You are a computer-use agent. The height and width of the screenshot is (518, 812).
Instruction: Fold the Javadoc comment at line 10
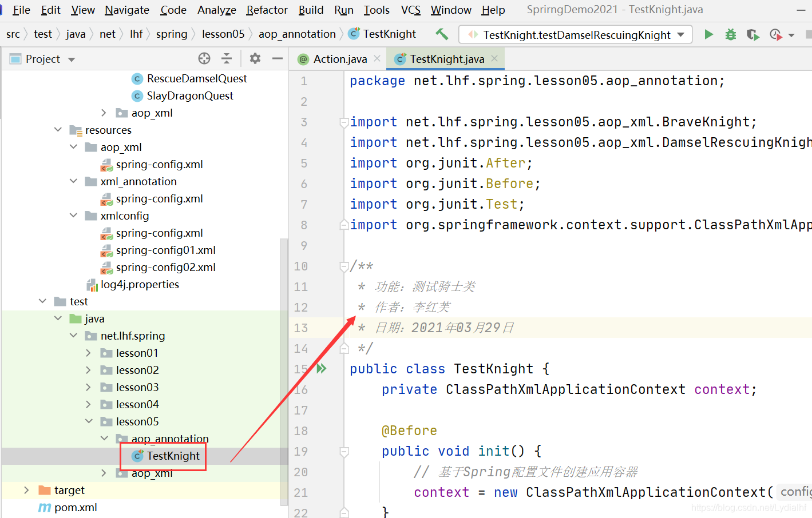(x=344, y=266)
